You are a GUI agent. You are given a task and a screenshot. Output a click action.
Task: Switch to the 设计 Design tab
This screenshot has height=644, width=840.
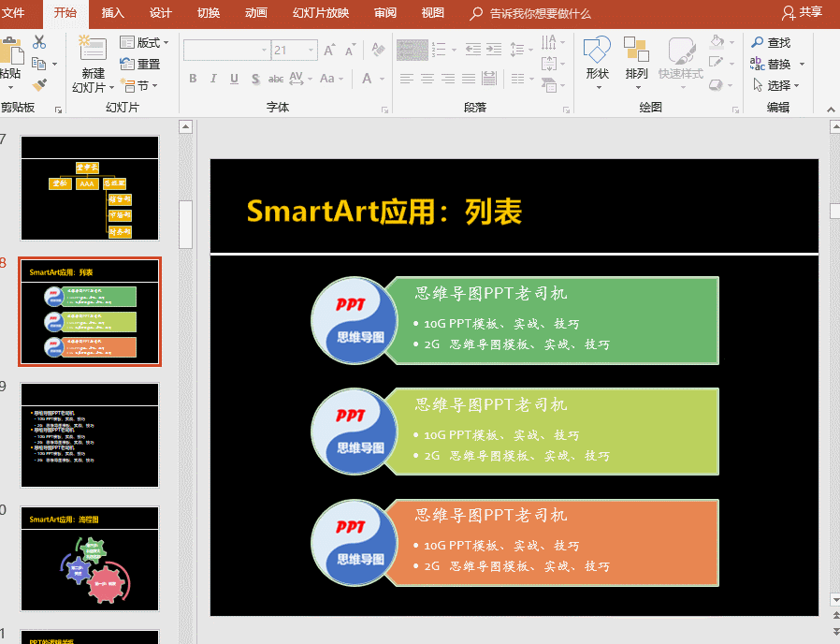tap(161, 13)
